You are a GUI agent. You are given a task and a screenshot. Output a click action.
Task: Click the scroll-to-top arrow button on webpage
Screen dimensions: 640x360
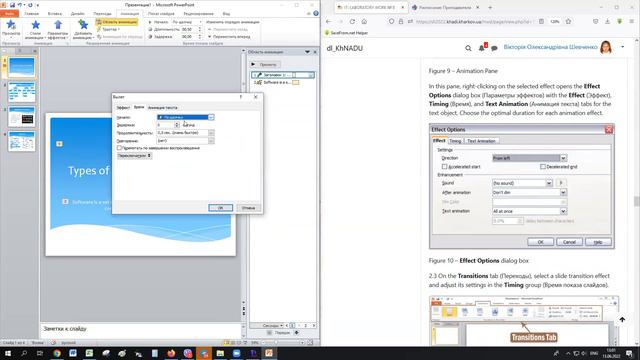(x=622, y=320)
